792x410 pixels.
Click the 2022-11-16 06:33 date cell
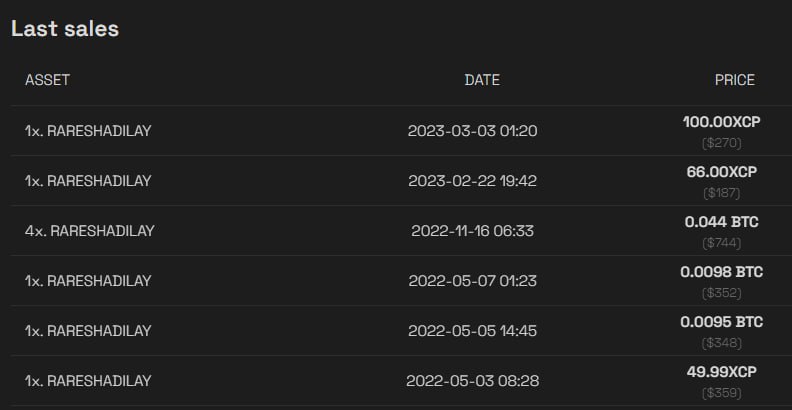[472, 231]
